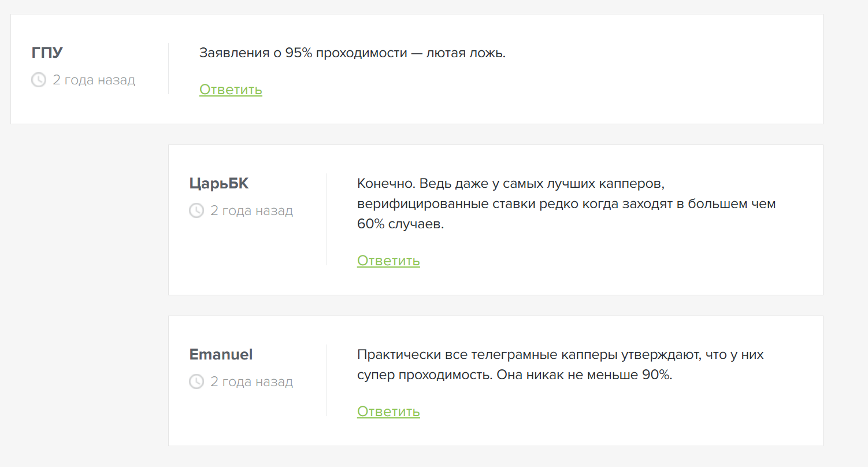Click the clock icon under Emanuel's name
Image resolution: width=868 pixels, height=467 pixels.
(x=196, y=381)
